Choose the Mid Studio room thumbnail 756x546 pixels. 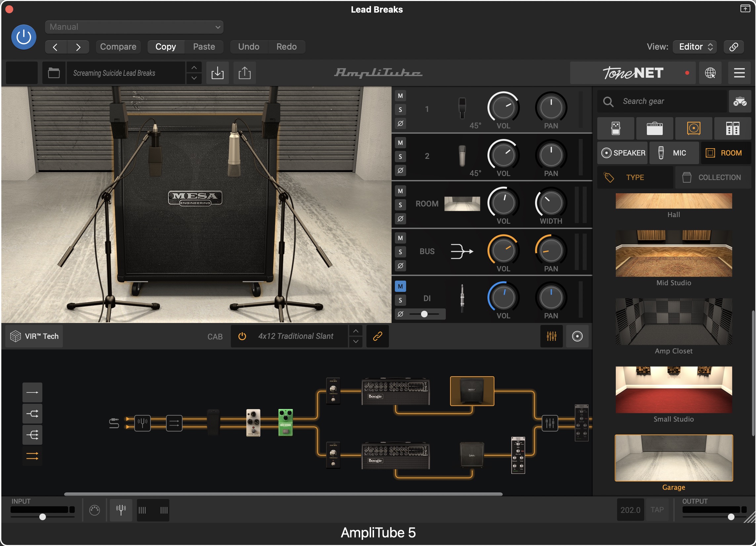674,254
